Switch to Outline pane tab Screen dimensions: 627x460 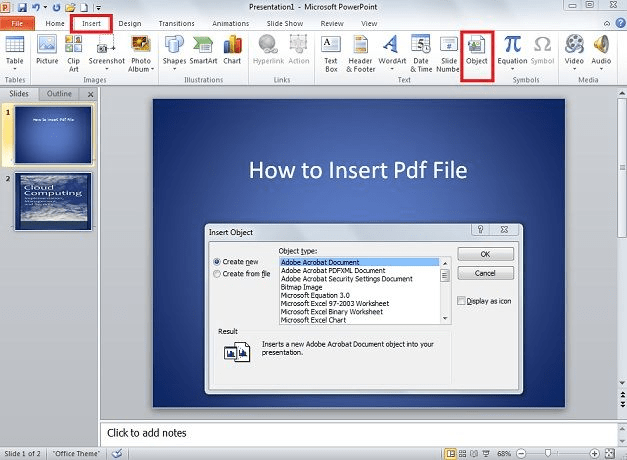click(59, 94)
